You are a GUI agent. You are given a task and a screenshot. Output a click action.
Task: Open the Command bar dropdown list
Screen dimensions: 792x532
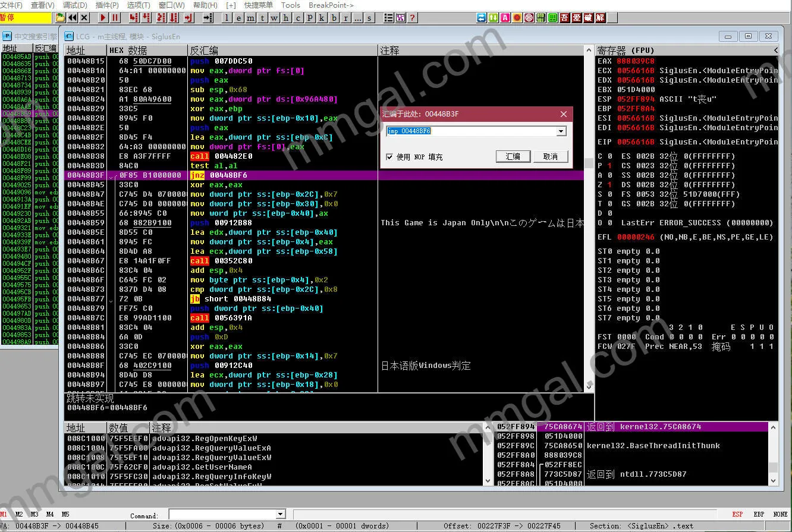pyautogui.click(x=281, y=514)
